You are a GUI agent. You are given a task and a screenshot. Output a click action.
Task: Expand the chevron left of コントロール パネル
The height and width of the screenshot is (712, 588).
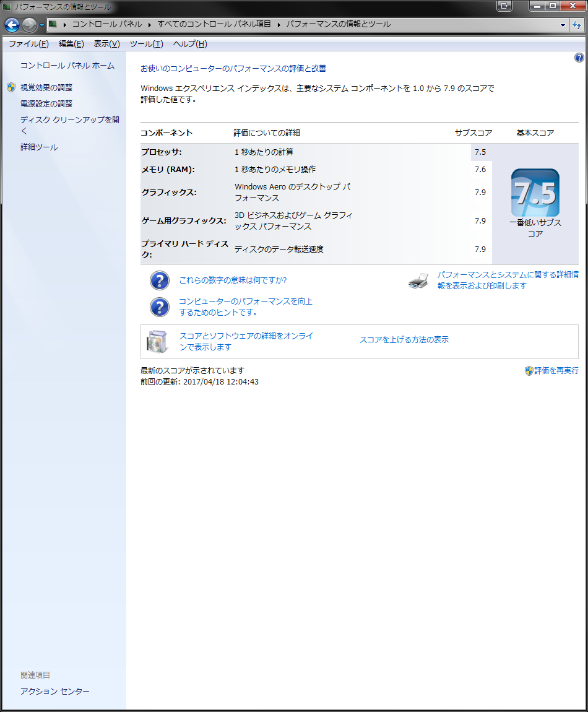click(64, 25)
